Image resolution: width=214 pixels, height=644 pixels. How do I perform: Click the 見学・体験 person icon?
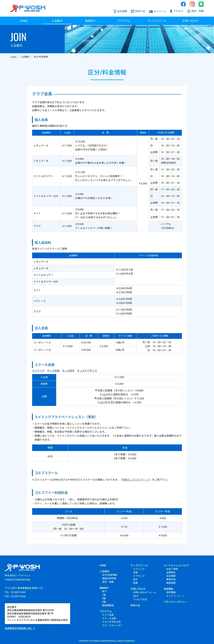tap(189, 11)
